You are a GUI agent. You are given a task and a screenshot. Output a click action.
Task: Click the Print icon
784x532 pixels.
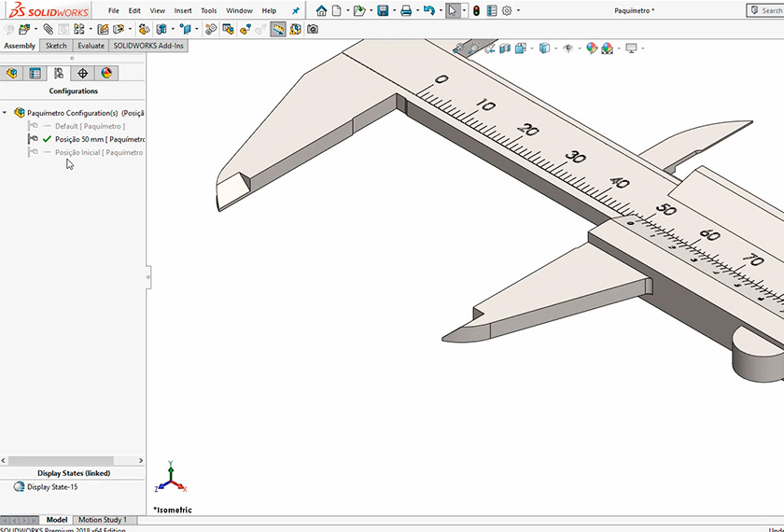[406, 10]
